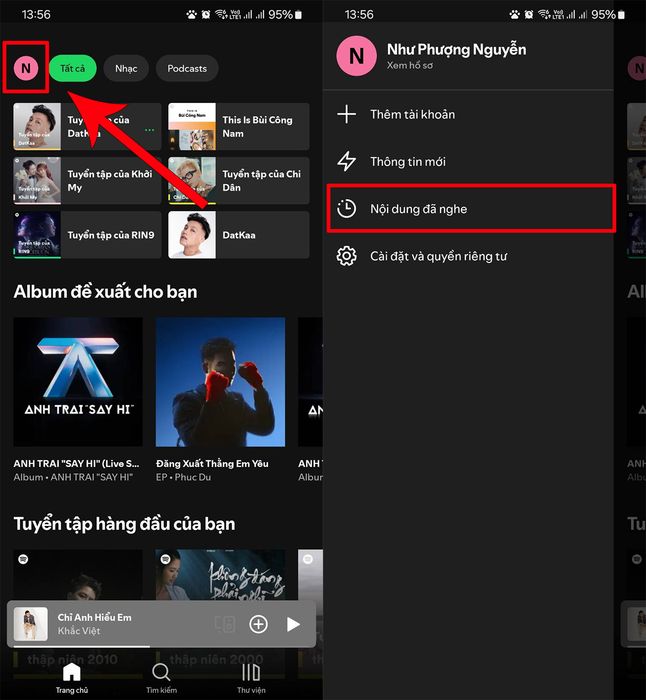This screenshot has height=700, width=646.
Task: Open ANH TRAI "SAY HI" album cover
Action: tap(78, 382)
